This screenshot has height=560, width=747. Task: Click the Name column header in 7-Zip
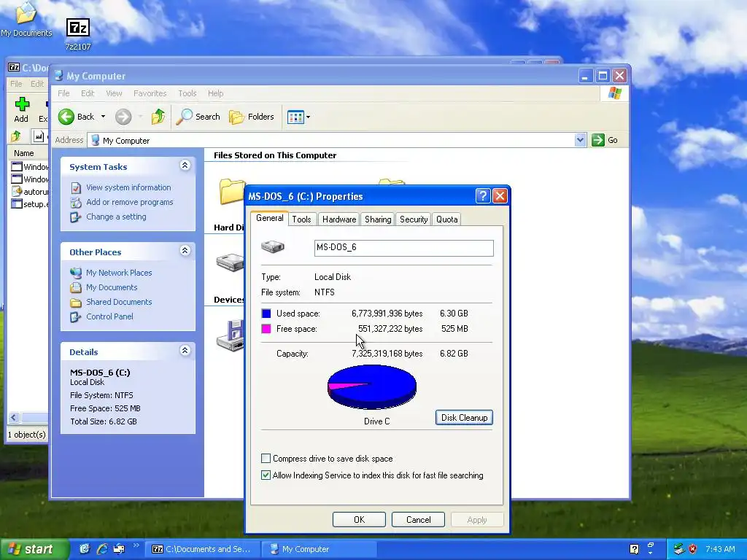(28, 153)
